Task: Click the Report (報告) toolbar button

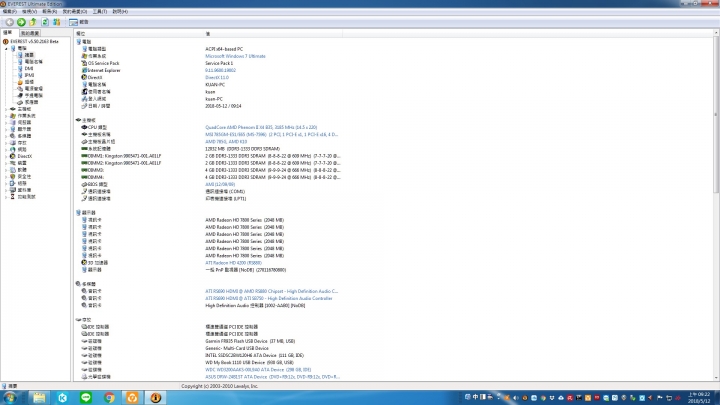Action: tap(79, 22)
